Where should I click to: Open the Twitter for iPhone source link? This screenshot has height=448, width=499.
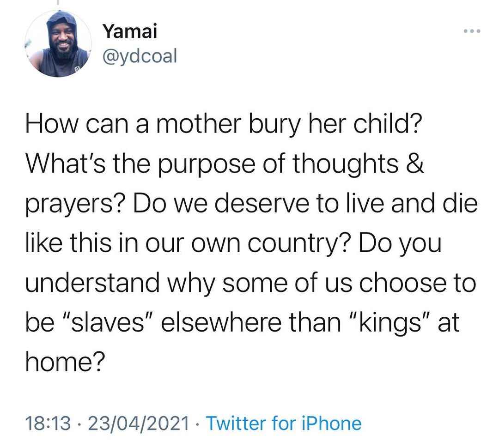[284, 424]
